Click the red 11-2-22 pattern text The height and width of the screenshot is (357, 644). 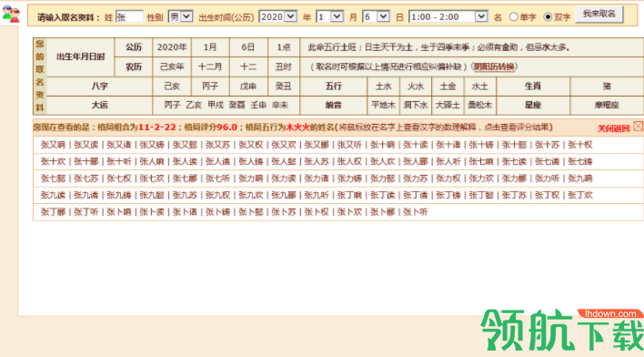click(156, 127)
